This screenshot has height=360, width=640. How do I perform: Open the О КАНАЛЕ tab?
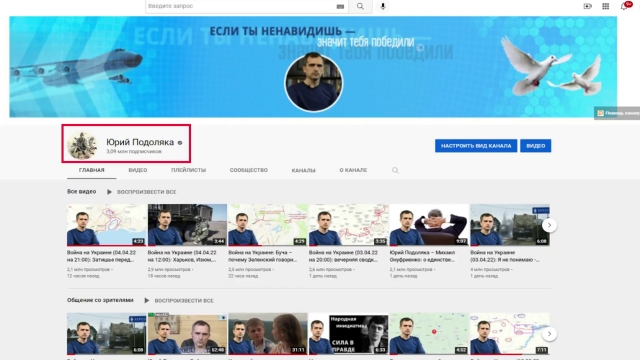[353, 170]
